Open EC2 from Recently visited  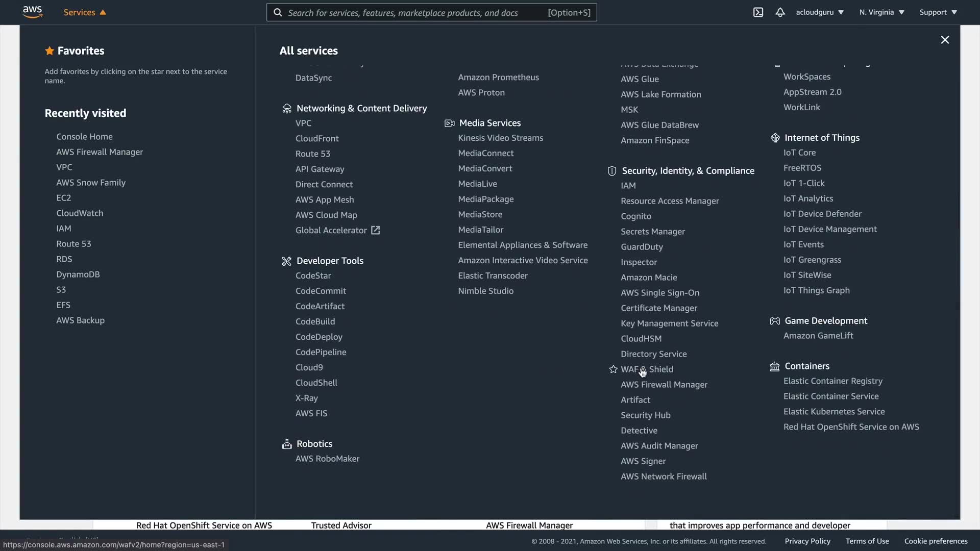coord(64,198)
